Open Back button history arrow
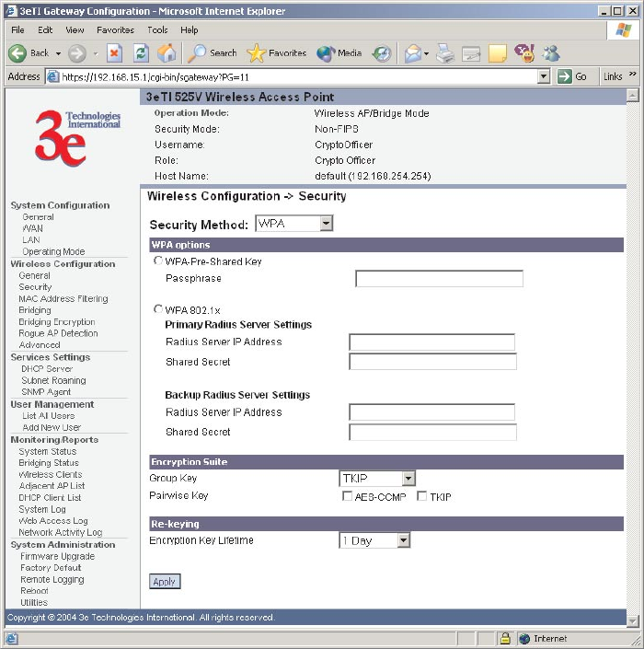The image size is (644, 649). [58, 53]
